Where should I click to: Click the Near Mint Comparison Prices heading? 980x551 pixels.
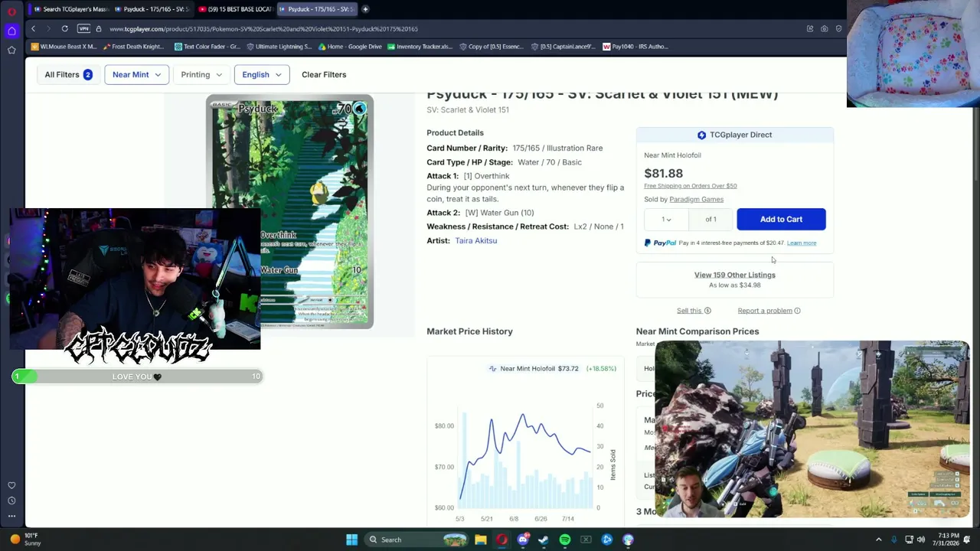pos(697,332)
